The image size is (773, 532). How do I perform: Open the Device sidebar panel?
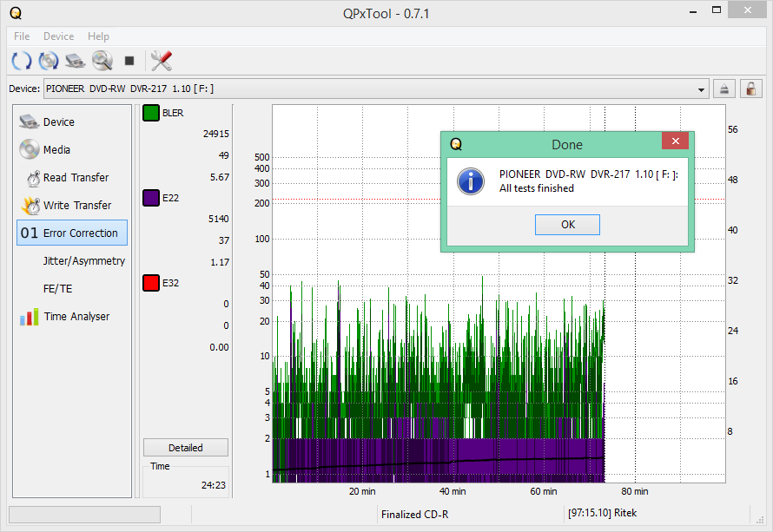click(x=72, y=122)
